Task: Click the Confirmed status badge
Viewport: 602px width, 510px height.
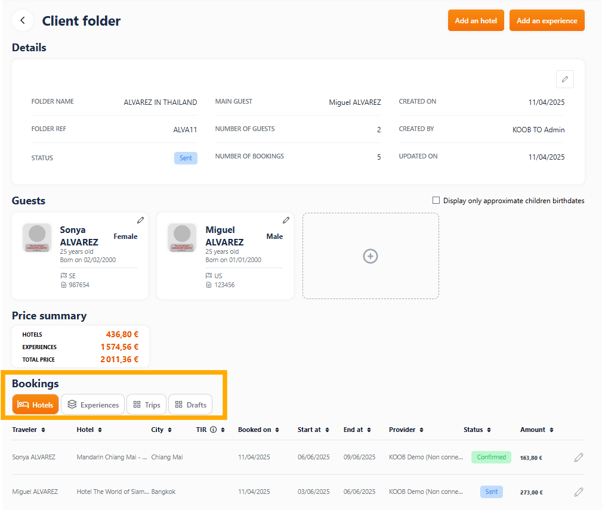Action: (491, 457)
